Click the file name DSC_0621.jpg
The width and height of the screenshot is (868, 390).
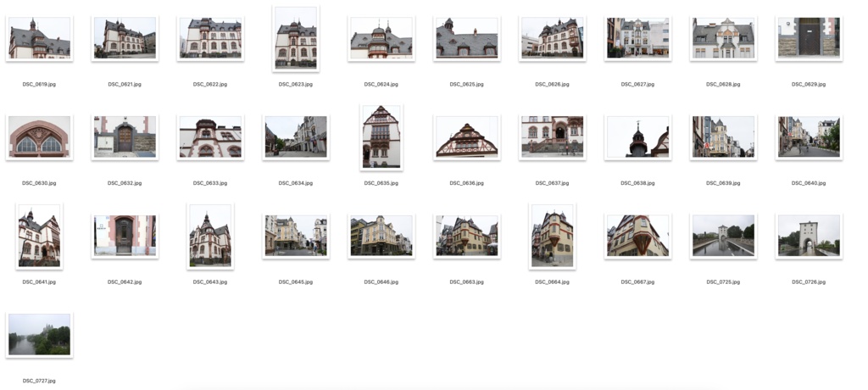pos(125,84)
